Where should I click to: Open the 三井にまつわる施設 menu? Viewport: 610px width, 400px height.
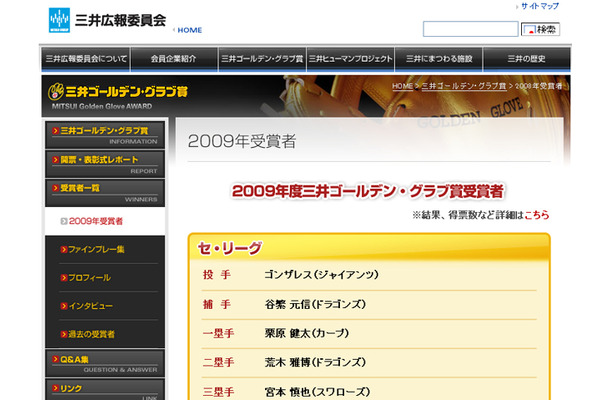439,59
